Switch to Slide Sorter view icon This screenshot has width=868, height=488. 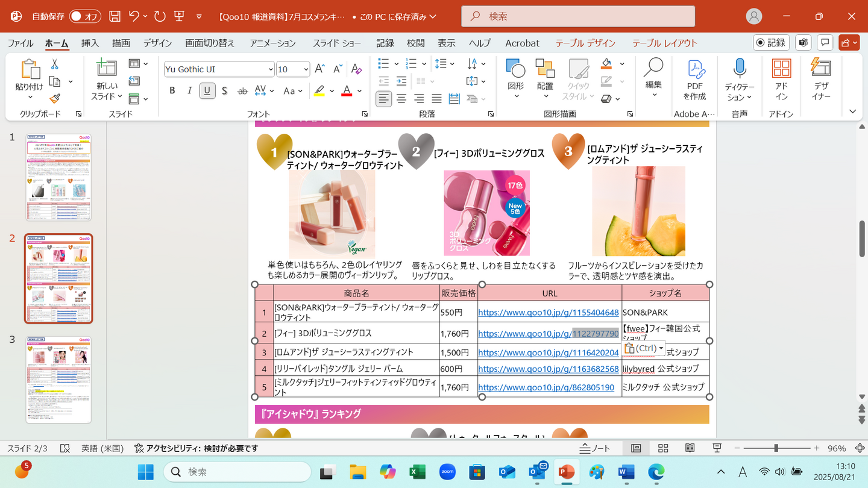663,448
